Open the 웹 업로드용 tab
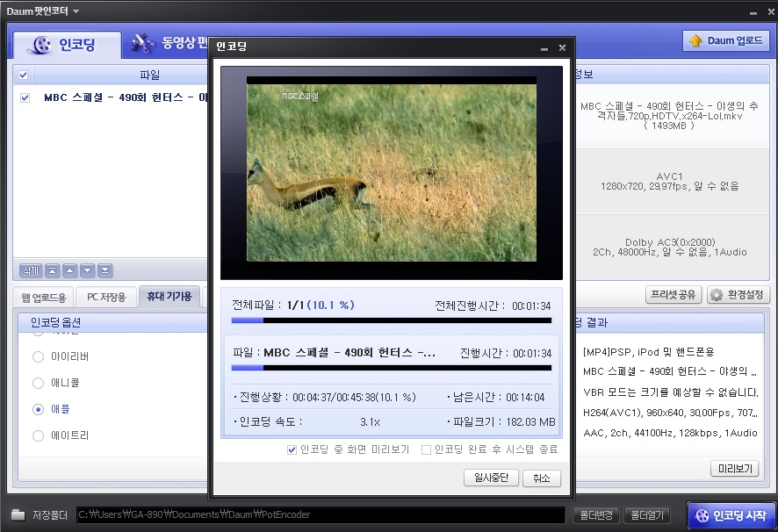This screenshot has height=532, width=778. [44, 298]
